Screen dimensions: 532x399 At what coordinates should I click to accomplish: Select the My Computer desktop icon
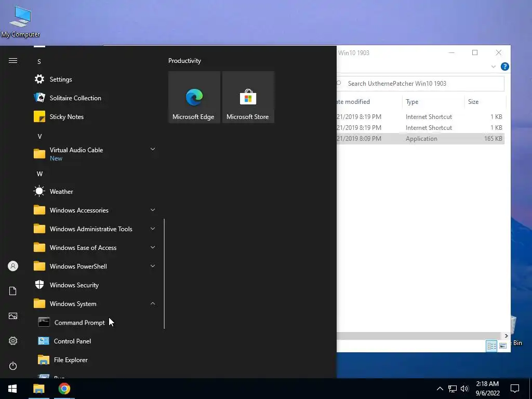tap(20, 22)
